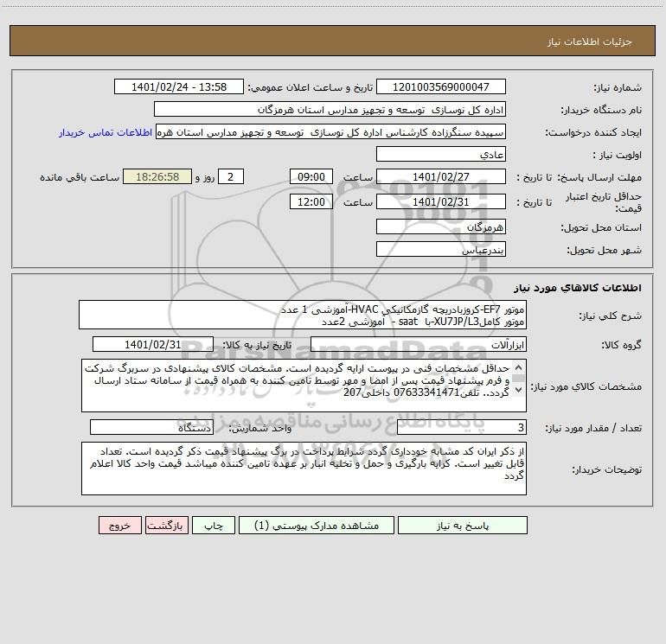Click the تاریخ و ساعت اعلان عمومی label

click(311, 87)
